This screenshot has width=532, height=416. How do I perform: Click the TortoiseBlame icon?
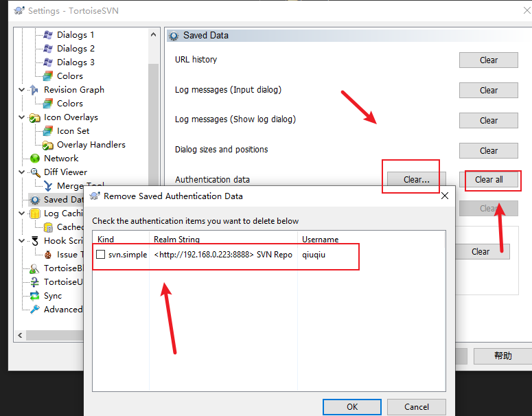34,268
